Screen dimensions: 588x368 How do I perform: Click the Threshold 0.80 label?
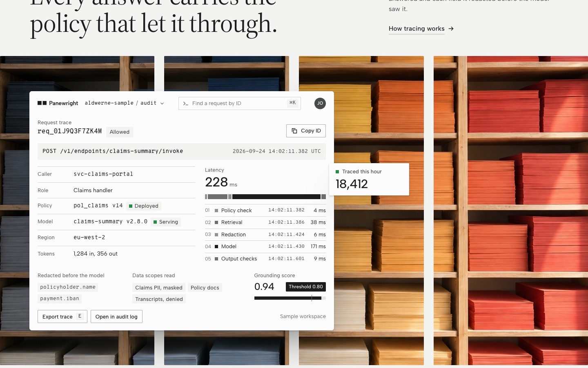click(306, 287)
